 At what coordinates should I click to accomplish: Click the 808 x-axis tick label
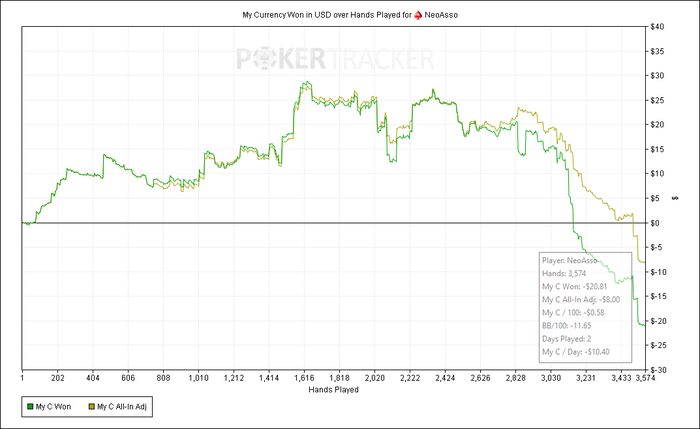(x=163, y=378)
